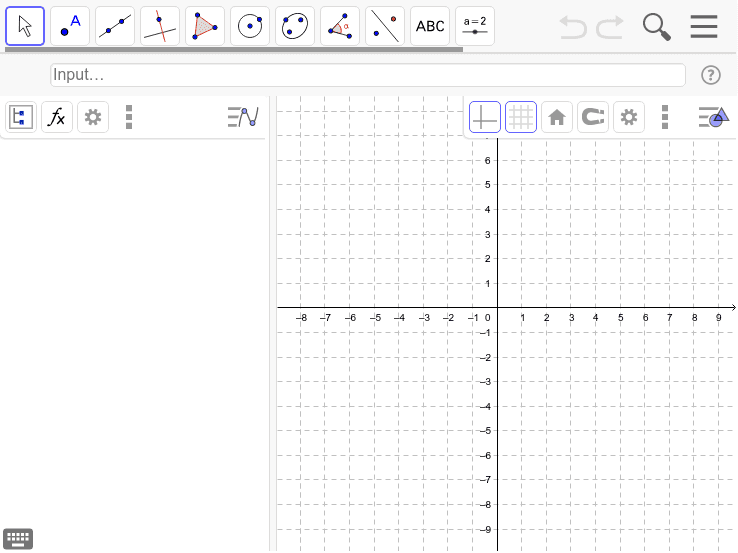Reset Graphics view to standard home
Screen dimensions: 738x553
557,117
